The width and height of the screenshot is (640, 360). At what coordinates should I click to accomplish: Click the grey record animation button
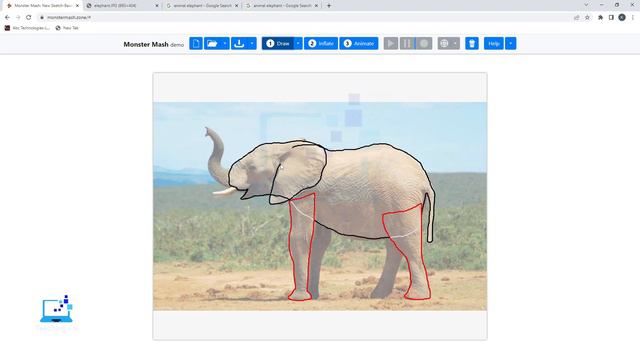424,43
